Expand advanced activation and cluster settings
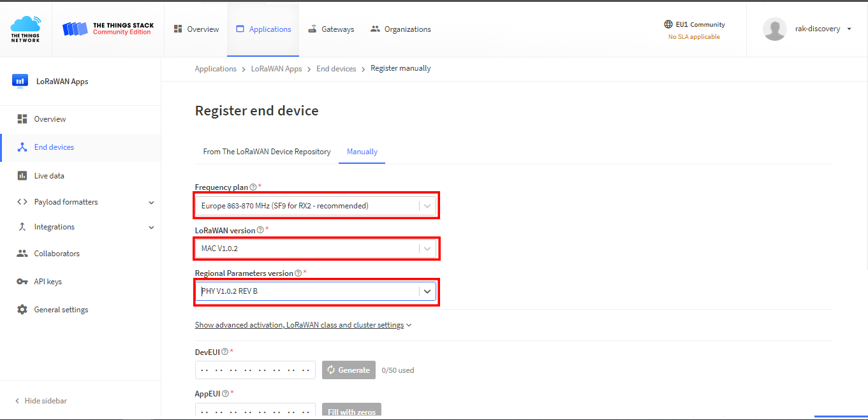This screenshot has width=868, height=420. [x=300, y=324]
